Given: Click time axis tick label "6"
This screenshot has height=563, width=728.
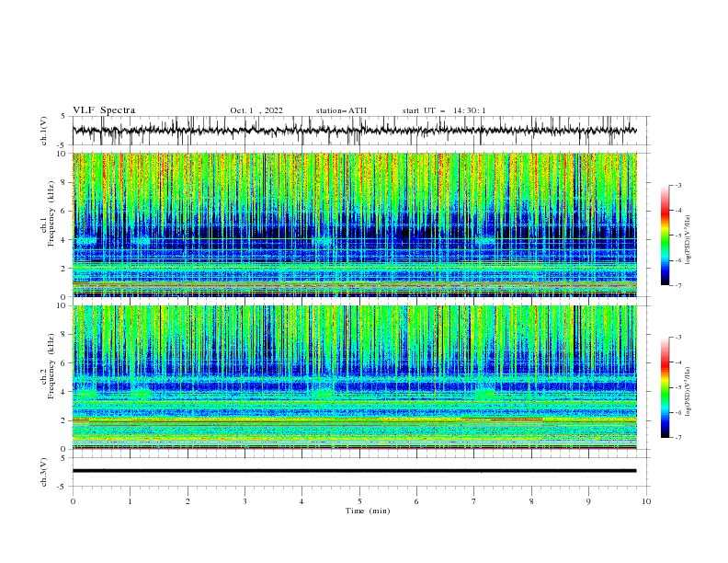Looking at the screenshot, I should point(416,501).
